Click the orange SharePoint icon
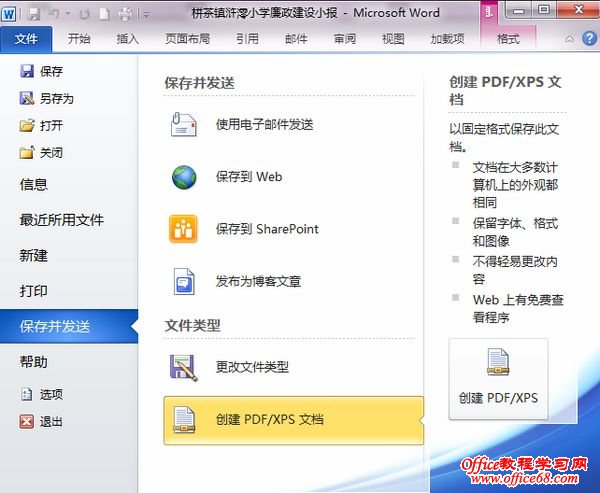 (184, 229)
